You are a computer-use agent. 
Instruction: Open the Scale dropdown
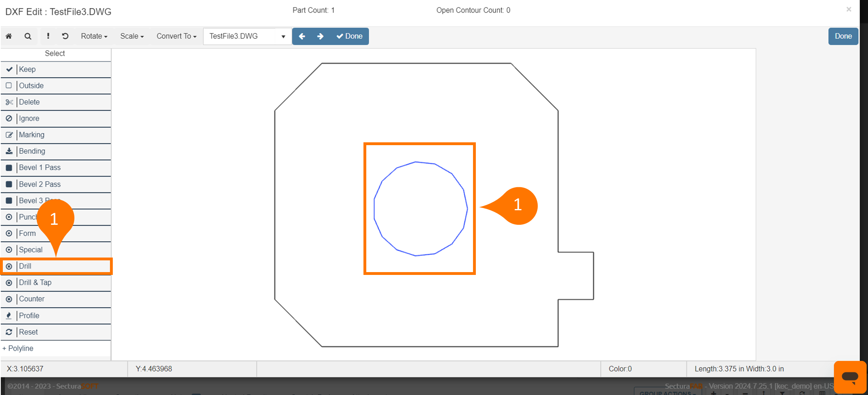coord(132,36)
